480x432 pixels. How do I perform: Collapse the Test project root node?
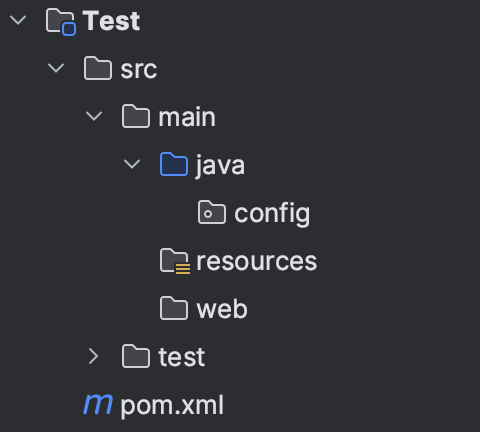(x=18, y=21)
